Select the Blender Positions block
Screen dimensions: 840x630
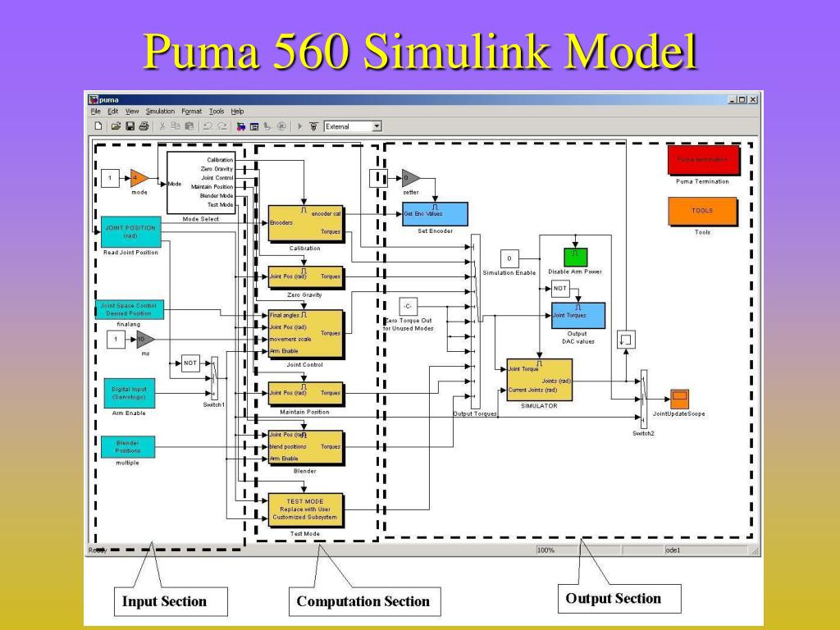coord(127,447)
